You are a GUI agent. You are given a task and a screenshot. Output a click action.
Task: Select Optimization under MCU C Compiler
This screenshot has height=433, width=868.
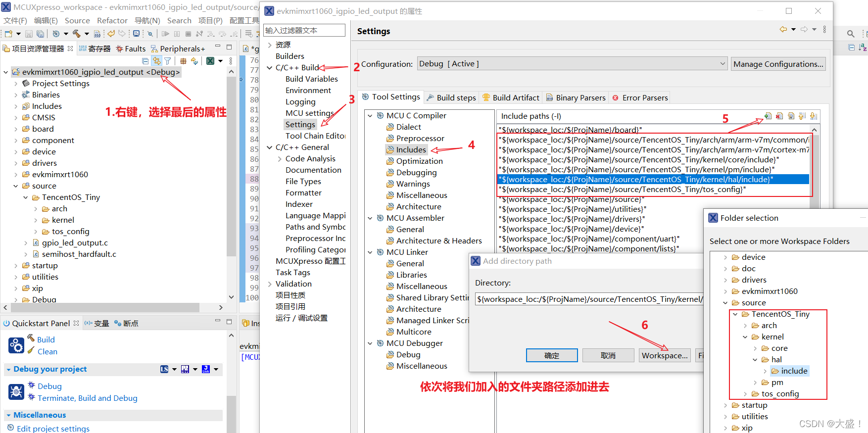(419, 161)
